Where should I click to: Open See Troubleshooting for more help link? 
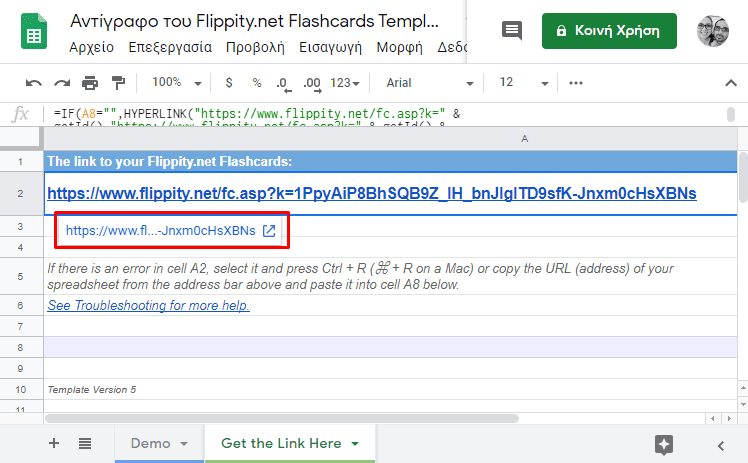click(148, 306)
